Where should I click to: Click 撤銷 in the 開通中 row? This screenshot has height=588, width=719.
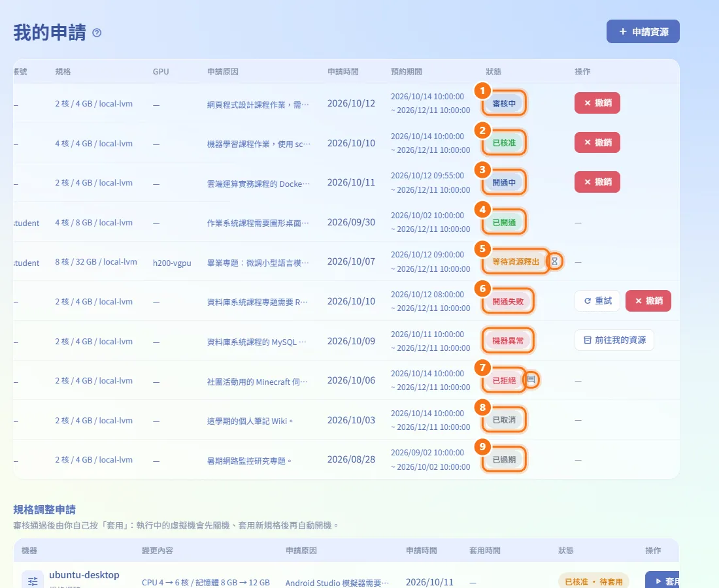tap(597, 182)
